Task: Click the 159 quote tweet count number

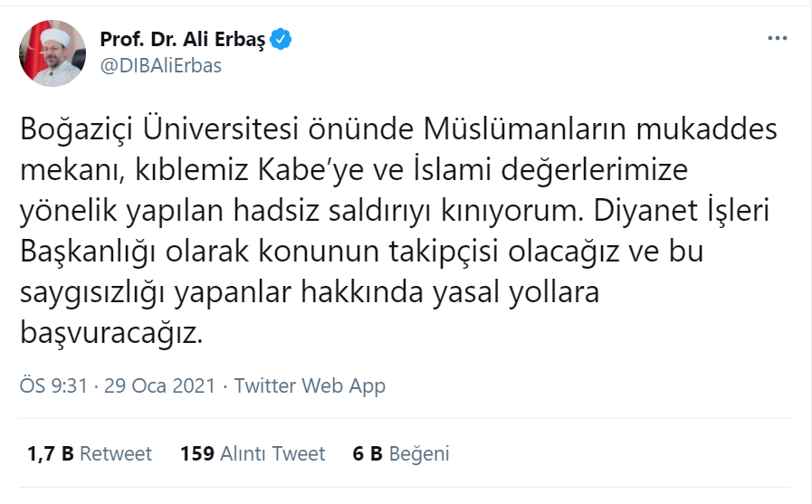Action: click(x=197, y=453)
